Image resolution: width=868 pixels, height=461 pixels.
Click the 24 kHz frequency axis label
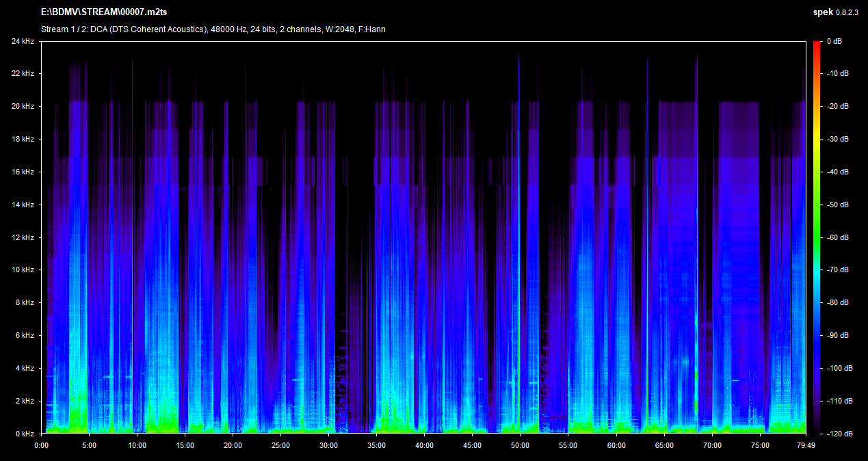23,42
